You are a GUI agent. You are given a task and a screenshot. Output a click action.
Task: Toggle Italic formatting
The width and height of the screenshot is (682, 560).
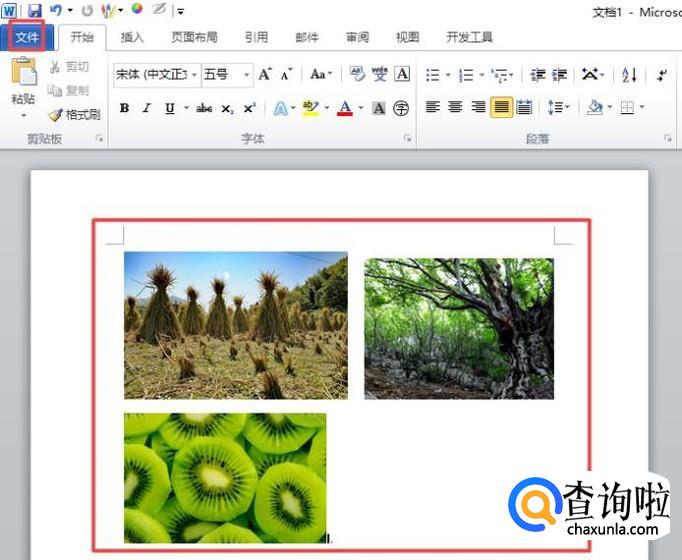coord(146,108)
